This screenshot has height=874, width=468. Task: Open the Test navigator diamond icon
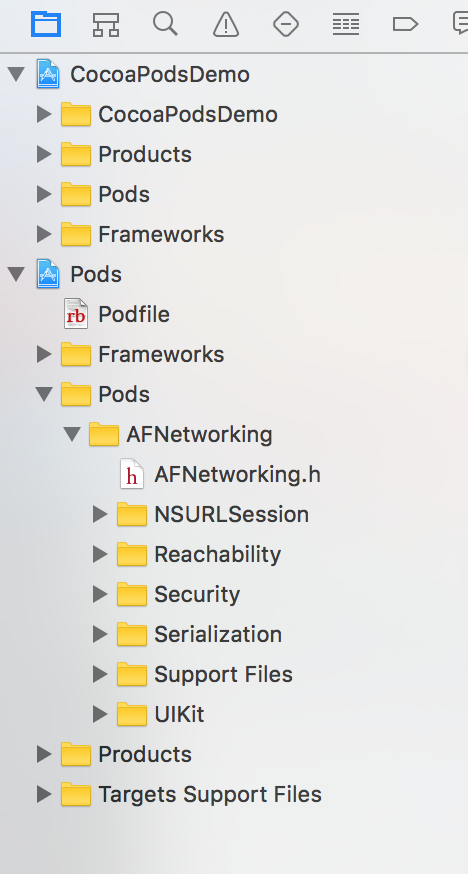286,25
